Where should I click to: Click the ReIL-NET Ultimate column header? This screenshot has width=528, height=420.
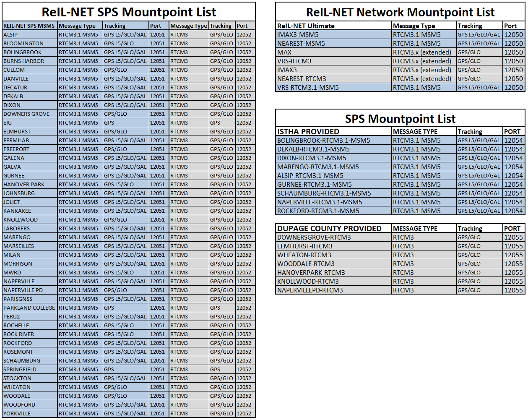[x=306, y=26]
